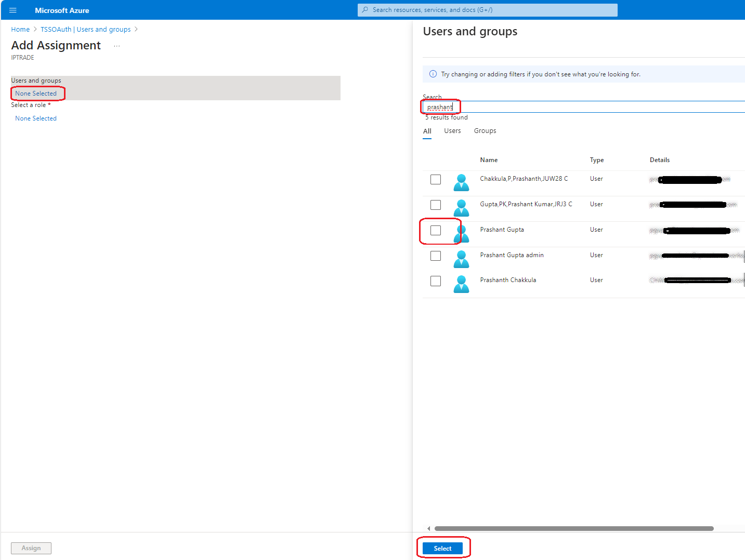Tick the checkbox for Prashant Gupta admin
The image size is (745, 560).
436,256
